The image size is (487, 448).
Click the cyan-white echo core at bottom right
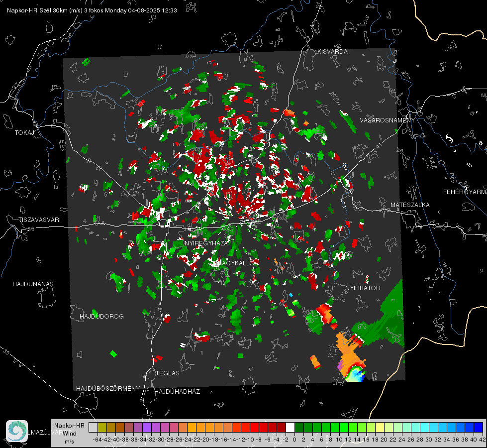[355, 374]
